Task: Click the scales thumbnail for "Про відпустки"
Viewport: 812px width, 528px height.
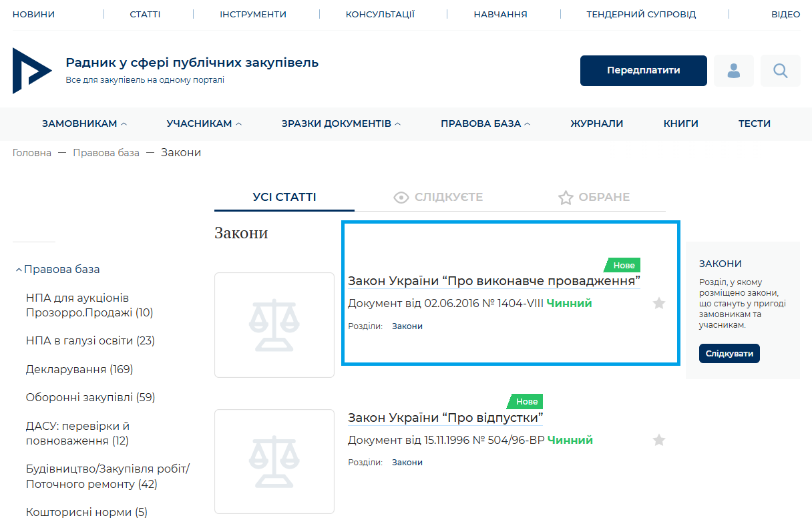Action: tap(274, 461)
